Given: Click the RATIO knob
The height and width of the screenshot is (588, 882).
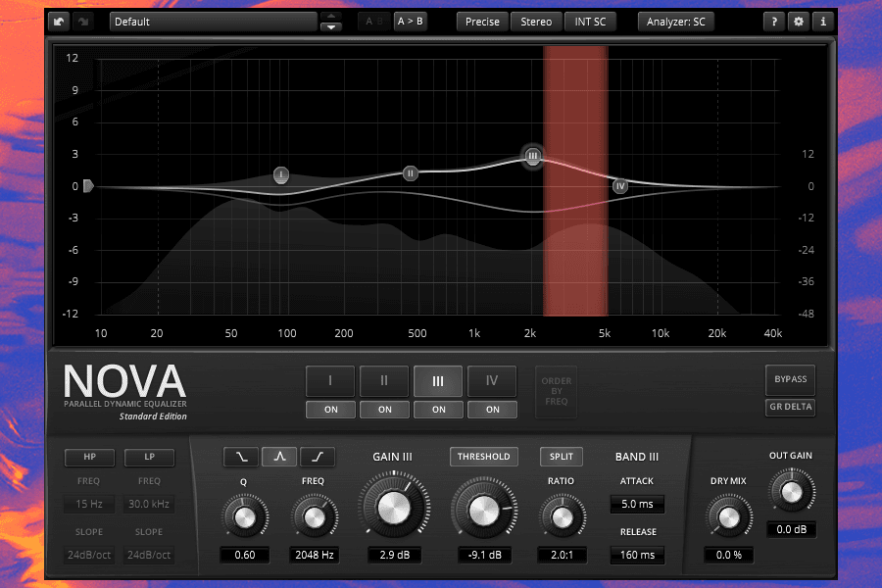Looking at the screenshot, I should (x=562, y=517).
